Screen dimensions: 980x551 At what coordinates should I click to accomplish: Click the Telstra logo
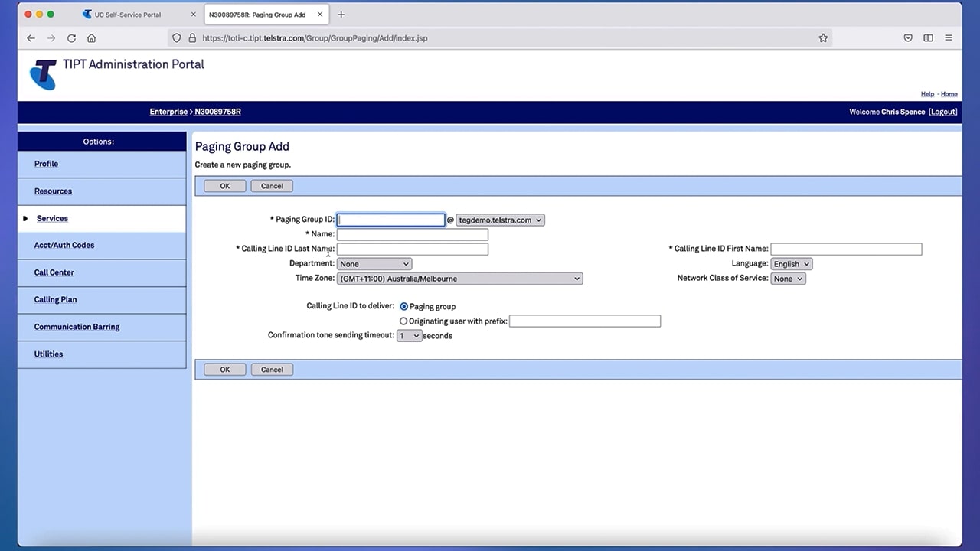[x=43, y=74]
